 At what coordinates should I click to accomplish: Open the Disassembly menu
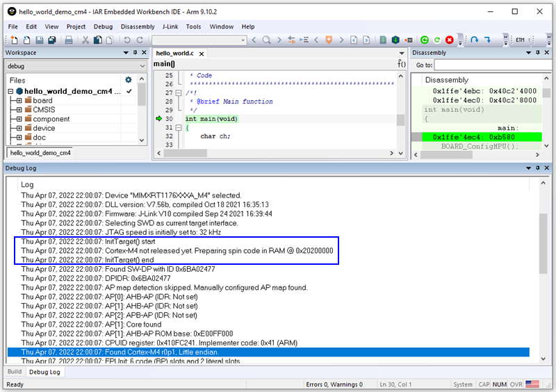click(x=138, y=26)
